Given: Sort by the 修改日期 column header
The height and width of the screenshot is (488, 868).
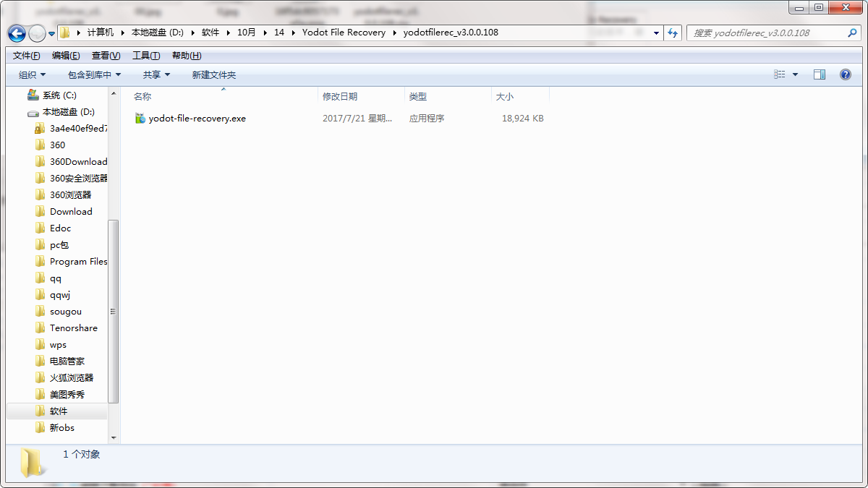Looking at the screenshot, I should pos(340,96).
